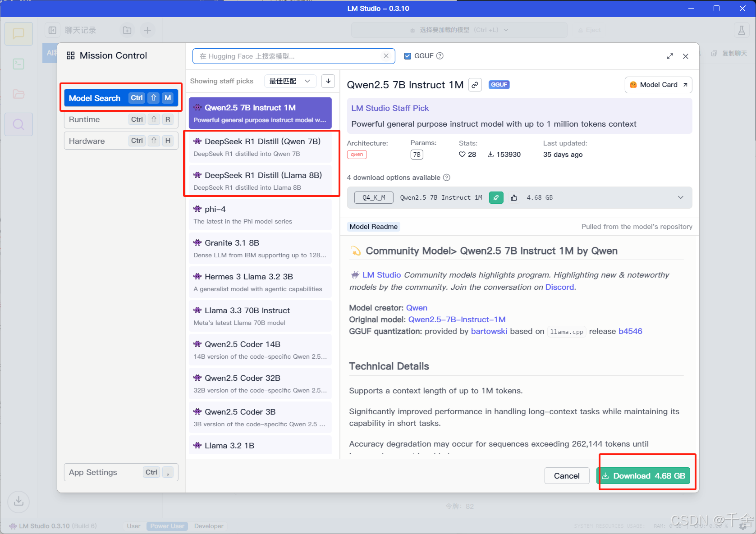Clear the Hugging Face search field
Image resolution: width=756 pixels, height=534 pixels.
point(386,56)
